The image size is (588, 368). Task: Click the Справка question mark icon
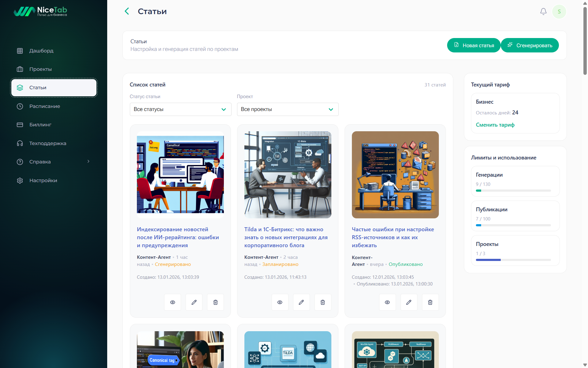tap(20, 162)
